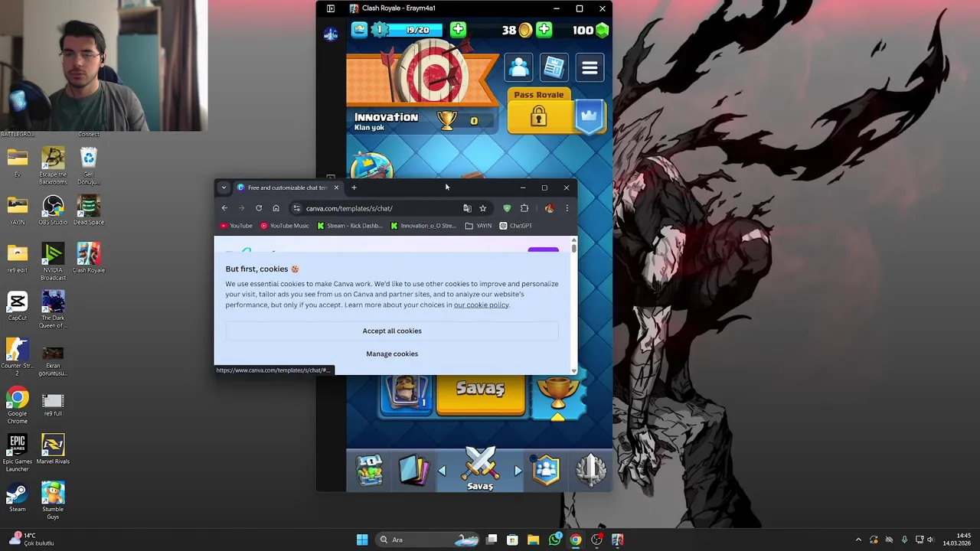Open Marvel Rivals desktop shortcut
Screen dimensions: 980x551
(53, 449)
